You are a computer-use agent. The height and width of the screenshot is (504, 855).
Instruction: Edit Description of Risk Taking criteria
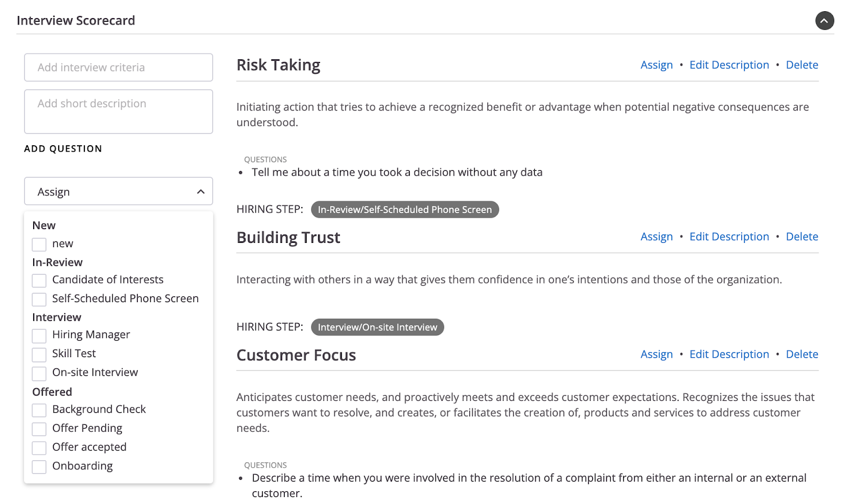pos(729,65)
